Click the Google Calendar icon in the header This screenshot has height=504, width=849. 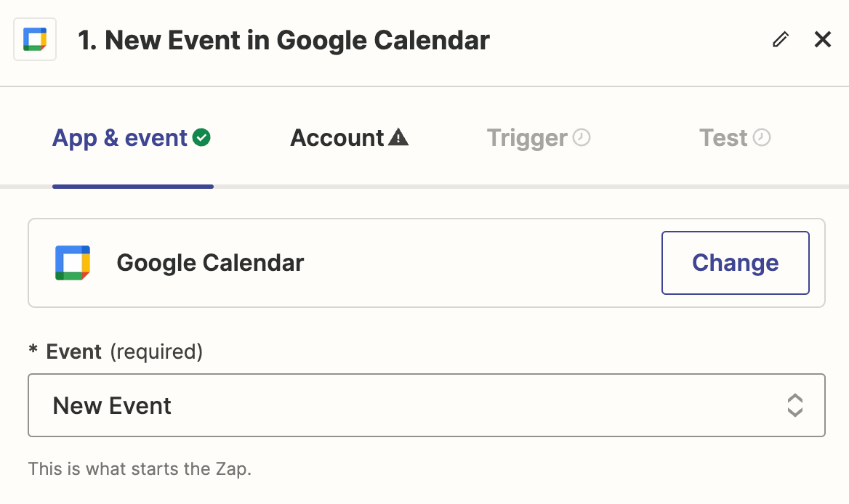[x=35, y=39]
